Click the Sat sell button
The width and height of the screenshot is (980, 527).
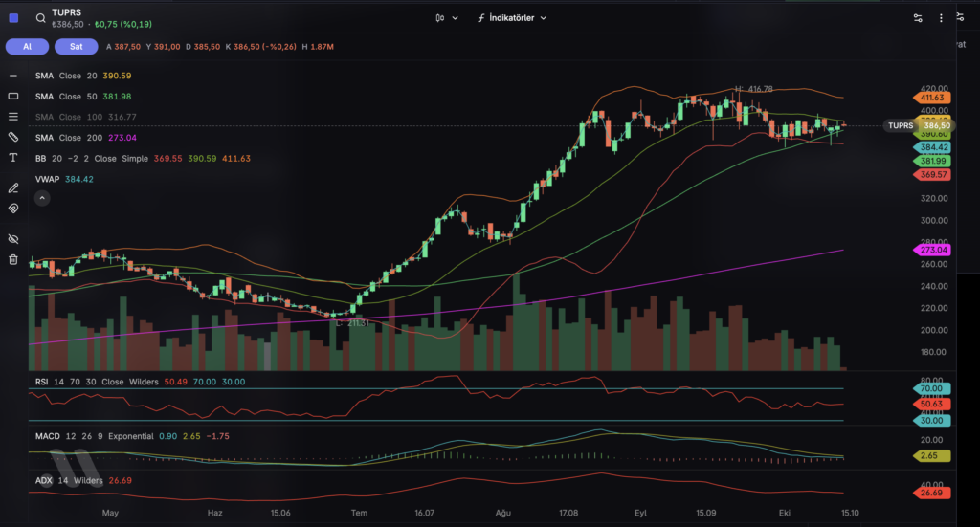point(76,47)
